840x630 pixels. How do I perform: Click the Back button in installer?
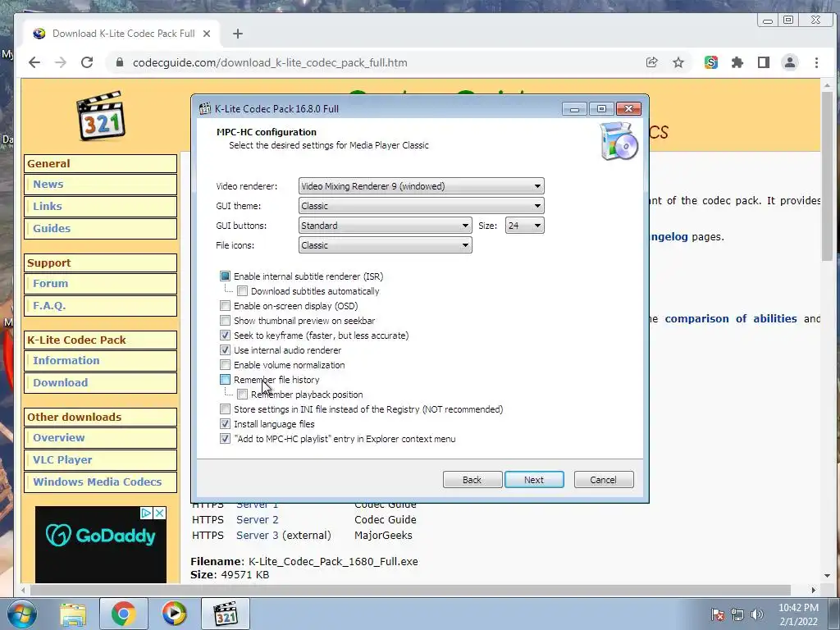pyautogui.click(x=472, y=480)
